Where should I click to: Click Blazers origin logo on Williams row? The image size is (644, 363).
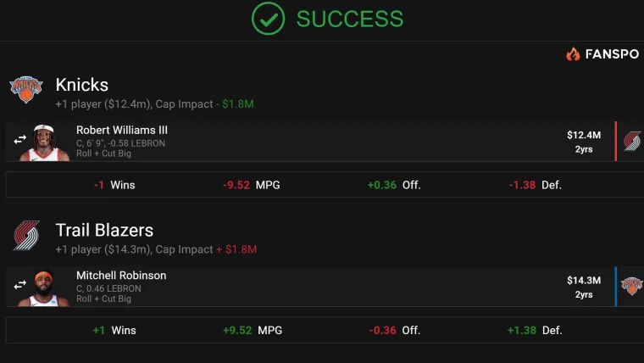(x=632, y=141)
